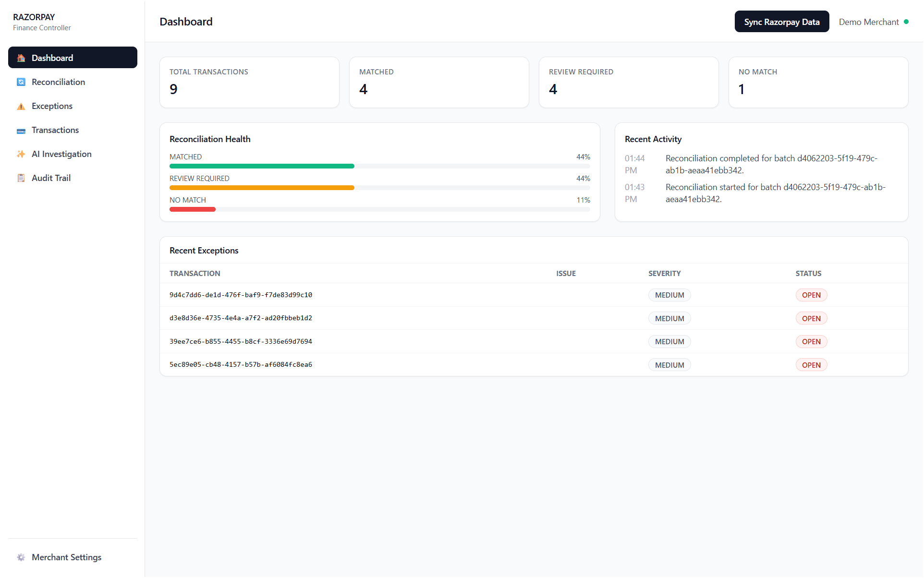The width and height of the screenshot is (924, 578).
Task: Go to the Exceptions section
Action: click(x=73, y=106)
